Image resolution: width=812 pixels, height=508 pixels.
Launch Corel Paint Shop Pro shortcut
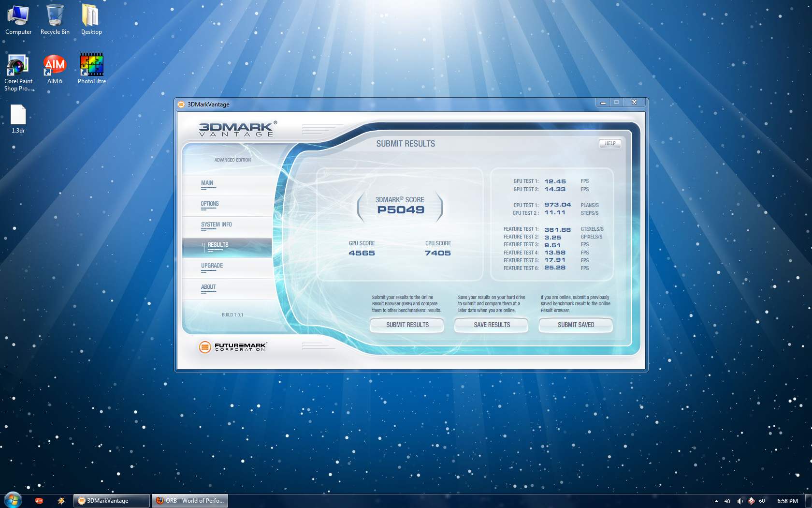click(18, 73)
